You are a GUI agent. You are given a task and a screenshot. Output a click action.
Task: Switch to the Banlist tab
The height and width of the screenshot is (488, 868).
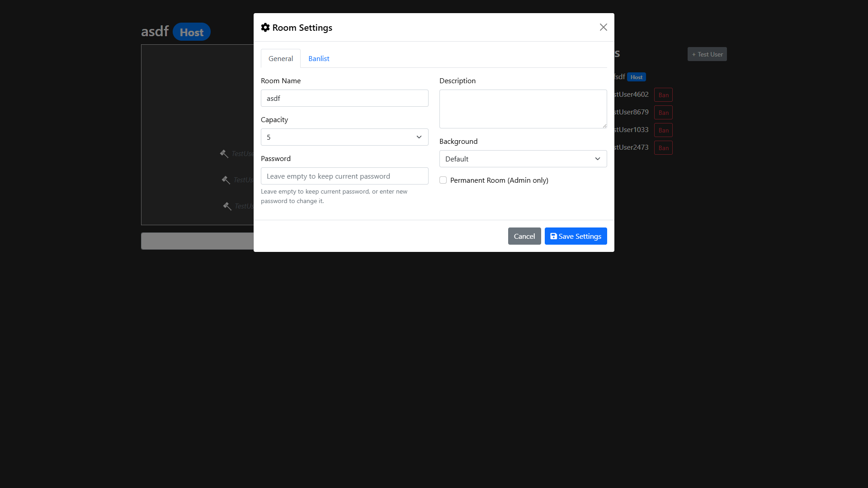click(x=319, y=59)
